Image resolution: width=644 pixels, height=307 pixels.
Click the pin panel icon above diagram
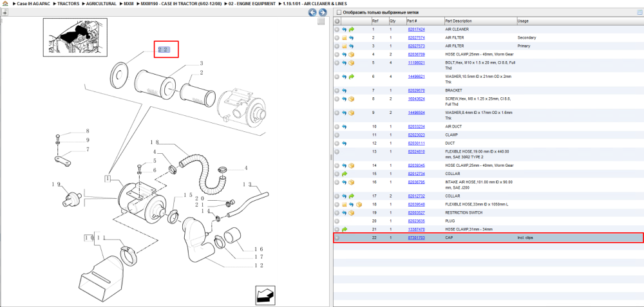click(x=5, y=13)
